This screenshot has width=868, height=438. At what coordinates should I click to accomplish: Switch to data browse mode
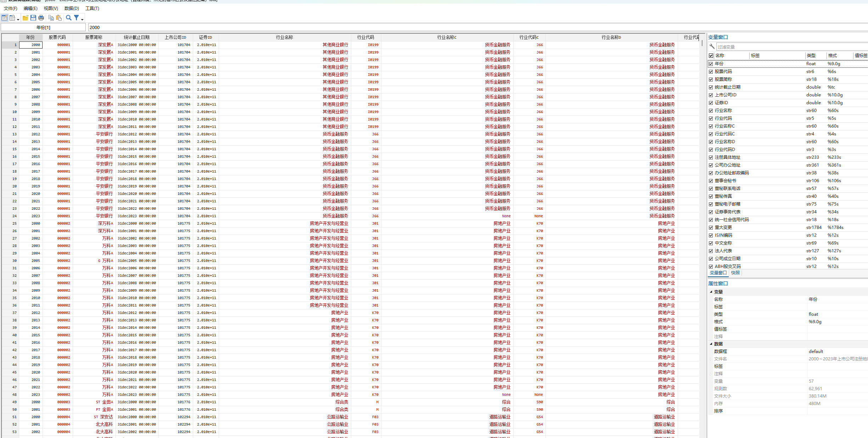[12, 18]
